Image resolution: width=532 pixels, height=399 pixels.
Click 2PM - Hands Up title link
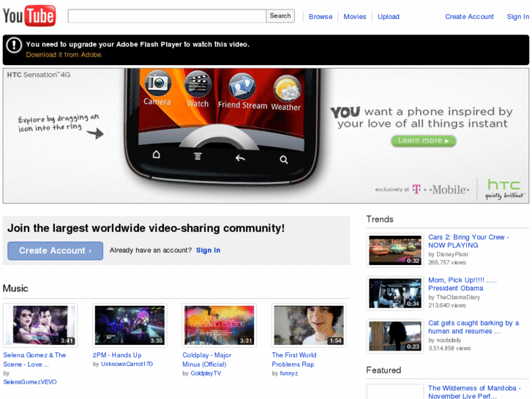pyautogui.click(x=117, y=355)
